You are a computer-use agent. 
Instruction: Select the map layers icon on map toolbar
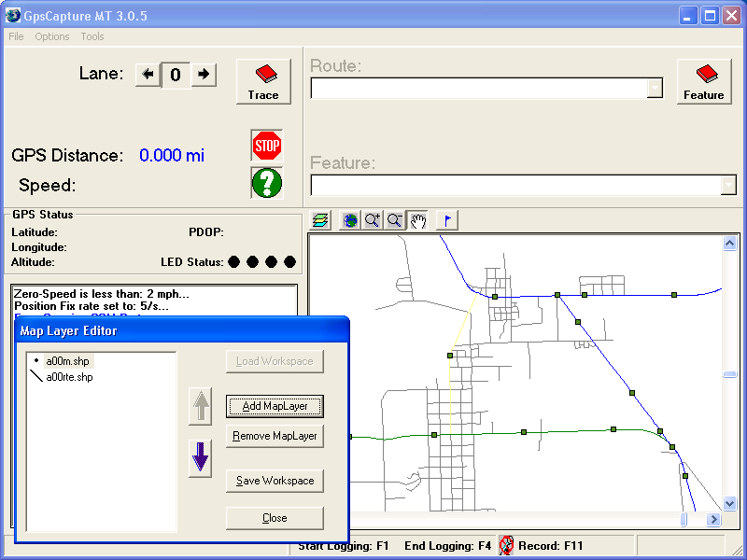(320, 219)
